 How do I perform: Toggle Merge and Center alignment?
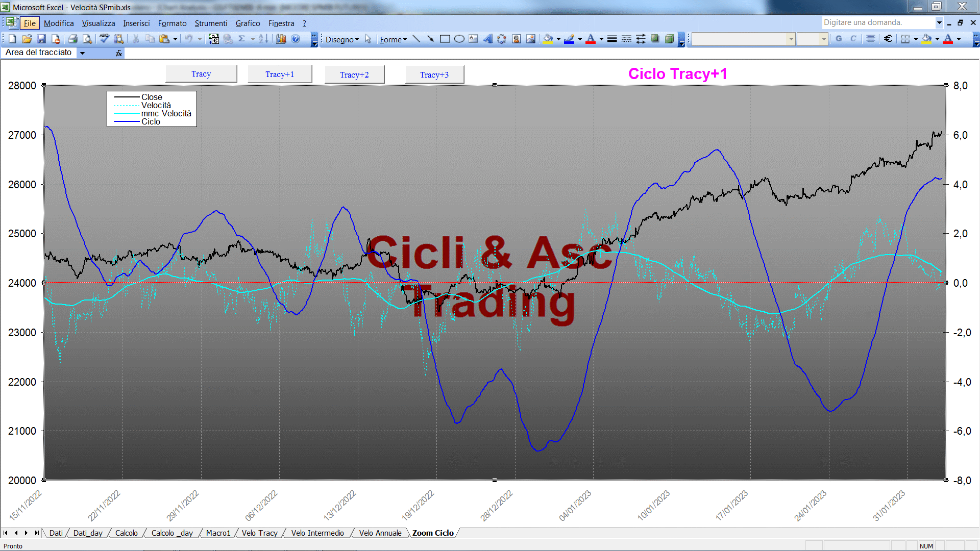coord(871,39)
